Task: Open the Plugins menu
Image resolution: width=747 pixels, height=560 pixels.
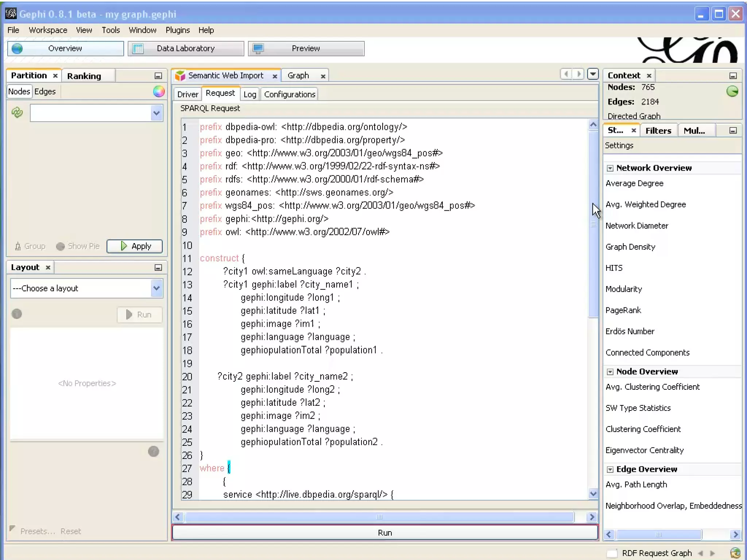Action: click(178, 30)
